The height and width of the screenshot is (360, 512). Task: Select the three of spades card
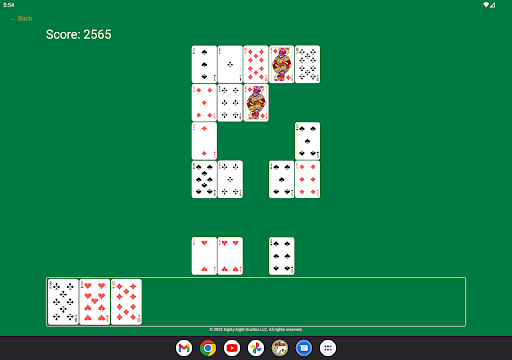pyautogui.click(x=204, y=64)
